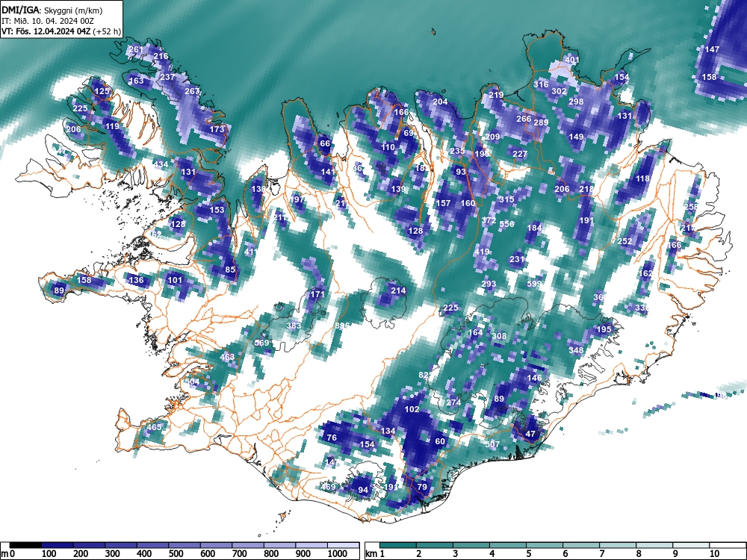The image size is (747, 560).
Task: Click the visibility value 252
Action: [624, 241]
